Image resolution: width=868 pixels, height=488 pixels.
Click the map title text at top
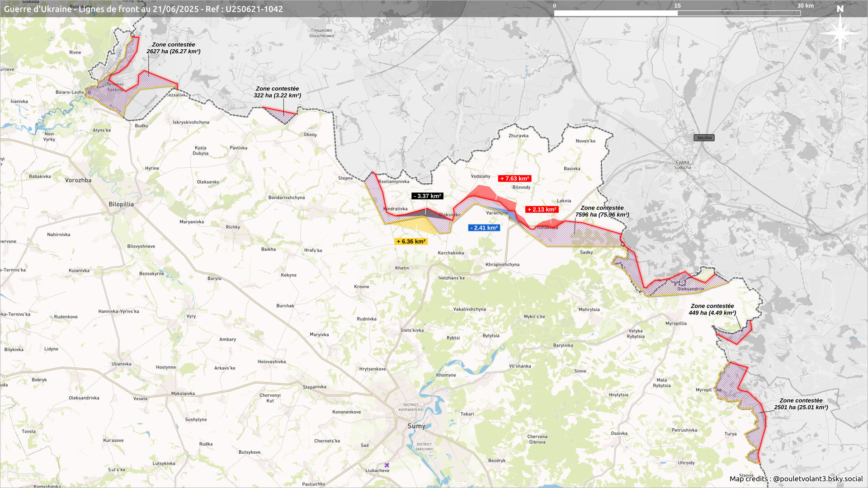pos(143,9)
